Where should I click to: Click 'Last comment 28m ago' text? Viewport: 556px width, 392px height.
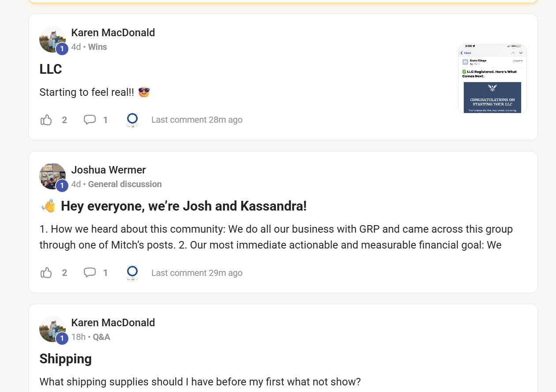coord(197,120)
